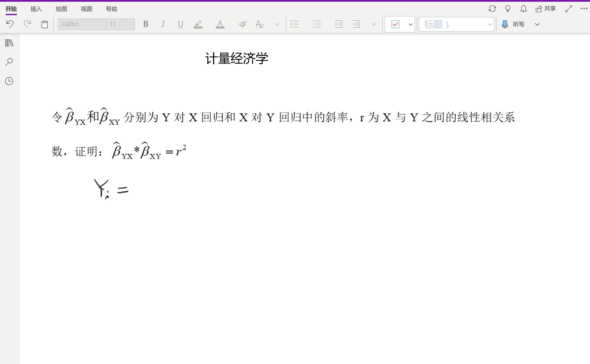This screenshot has width=590, height=364.
Task: Undo the last action
Action: pyautogui.click(x=10, y=24)
